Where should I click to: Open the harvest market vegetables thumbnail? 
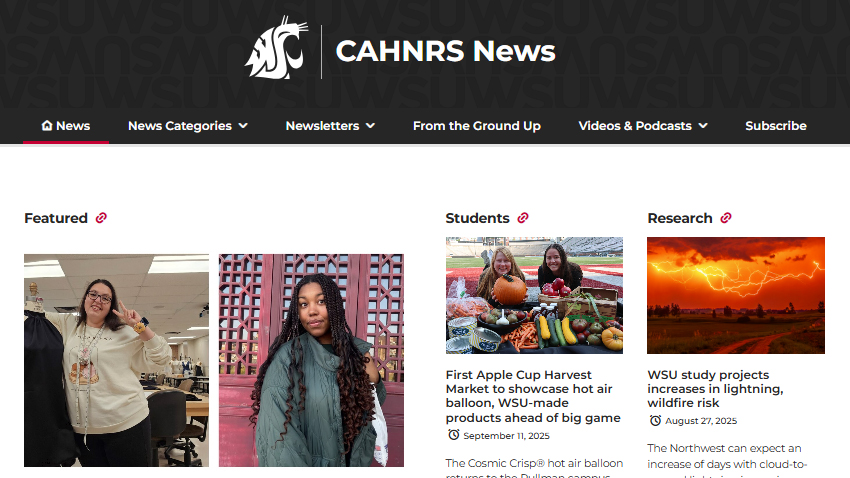[534, 295]
